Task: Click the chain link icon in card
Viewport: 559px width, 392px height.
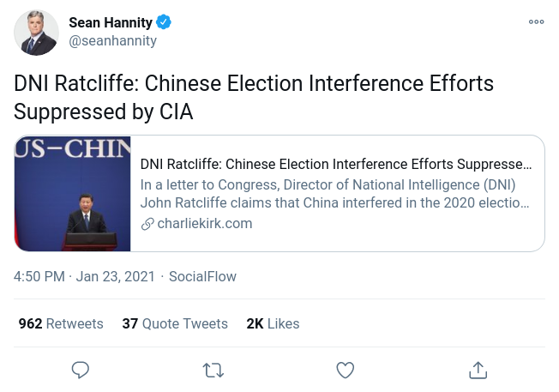Action: (147, 224)
